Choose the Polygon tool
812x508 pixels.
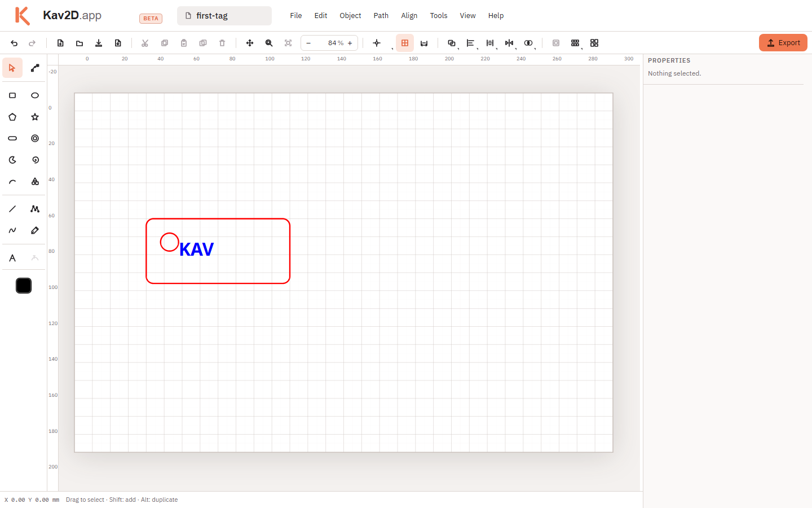click(x=12, y=117)
